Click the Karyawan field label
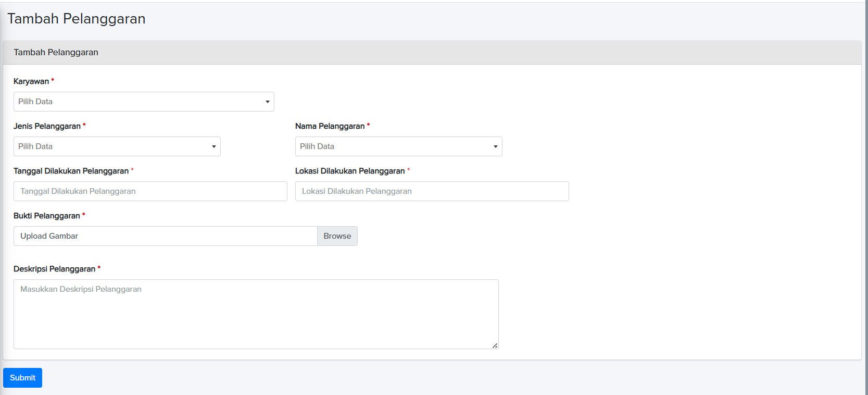The height and width of the screenshot is (395, 868). (31, 81)
